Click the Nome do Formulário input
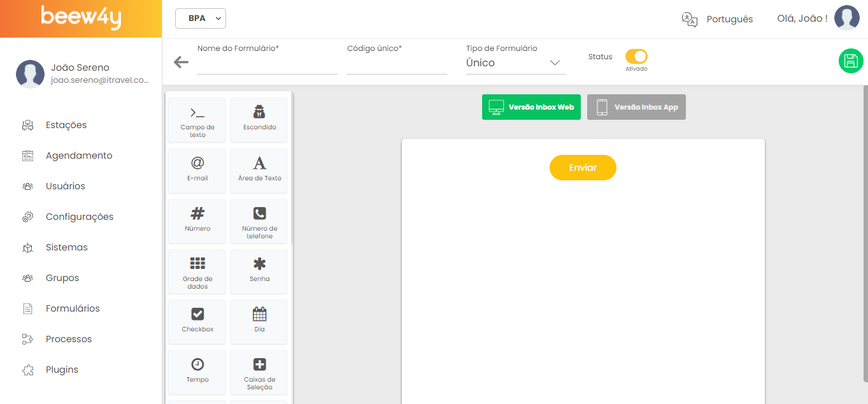The width and height of the screenshot is (868, 404). pyautogui.click(x=267, y=64)
